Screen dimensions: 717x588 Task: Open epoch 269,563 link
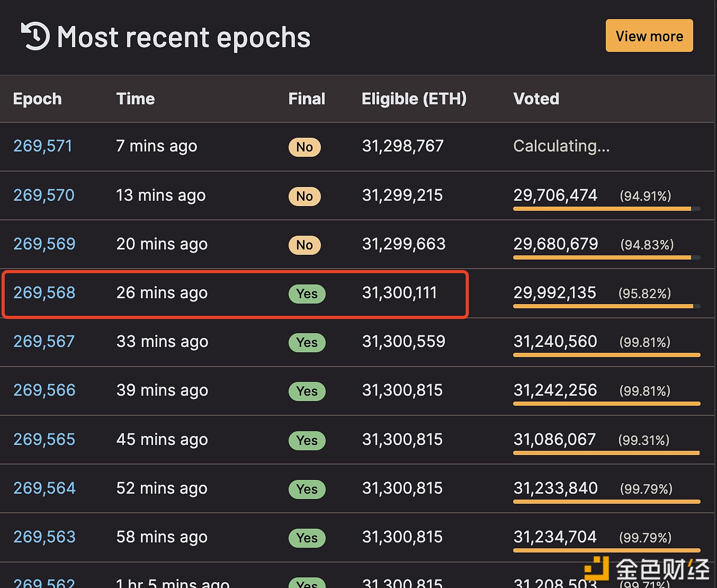tap(44, 537)
